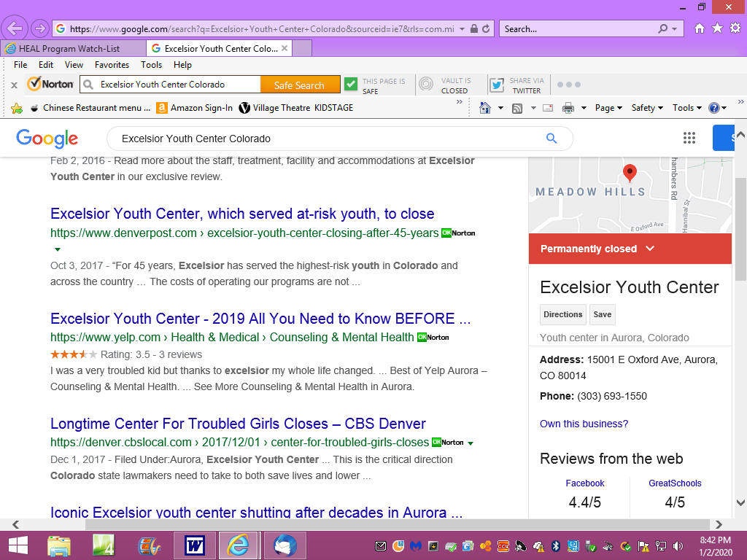Click the magnifier icon in browser Search box
747x560 pixels.
pyautogui.click(x=662, y=28)
